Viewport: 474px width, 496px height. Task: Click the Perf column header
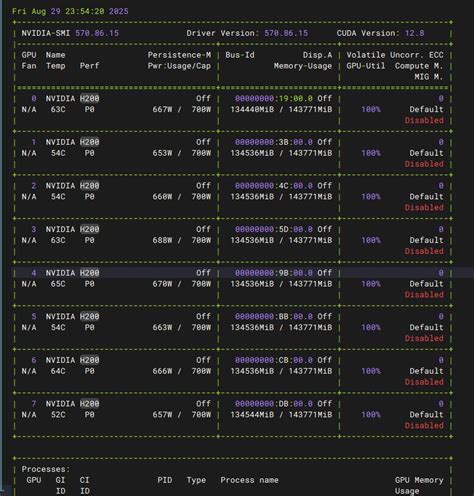click(89, 66)
